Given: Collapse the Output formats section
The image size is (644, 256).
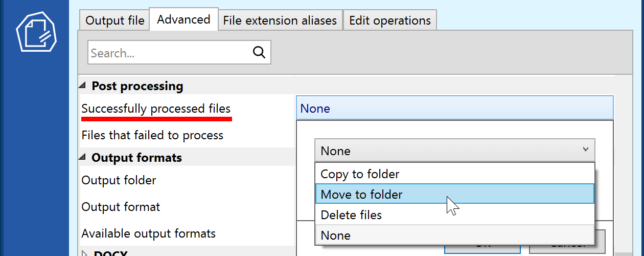Looking at the screenshot, I should [83, 158].
